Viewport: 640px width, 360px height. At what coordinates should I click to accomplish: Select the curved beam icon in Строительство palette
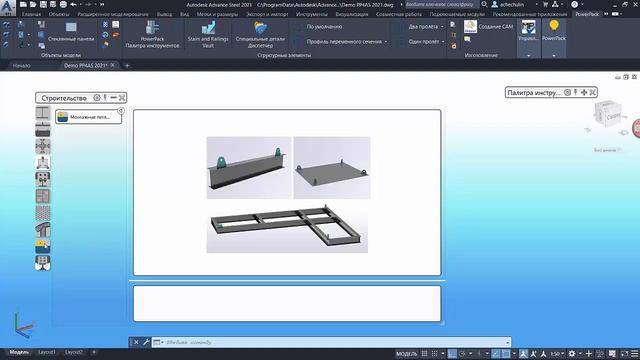coord(42,230)
